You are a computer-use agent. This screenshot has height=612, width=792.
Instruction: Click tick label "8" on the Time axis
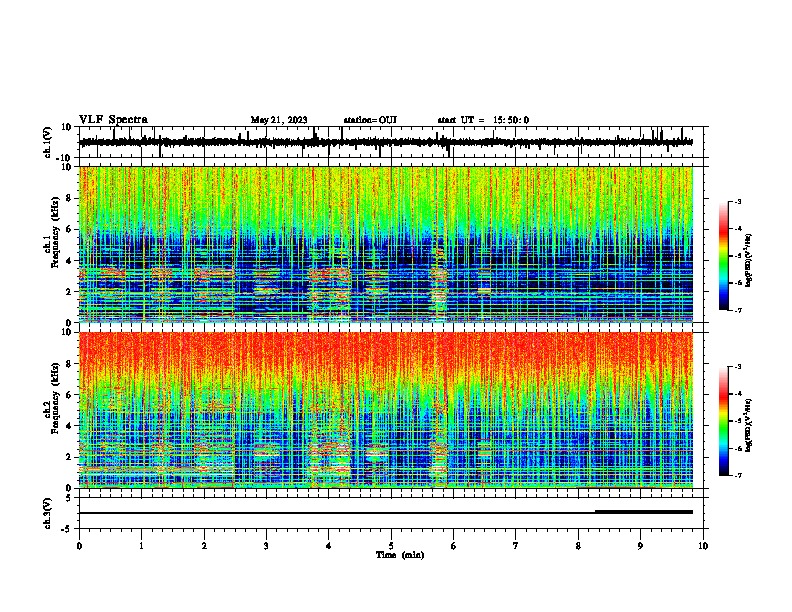point(578,546)
